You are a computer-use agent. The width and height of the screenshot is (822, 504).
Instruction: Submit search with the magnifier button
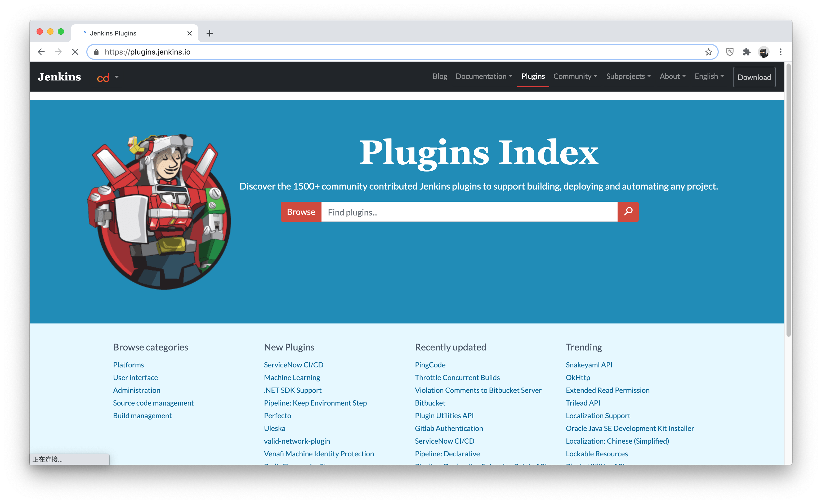pos(628,212)
